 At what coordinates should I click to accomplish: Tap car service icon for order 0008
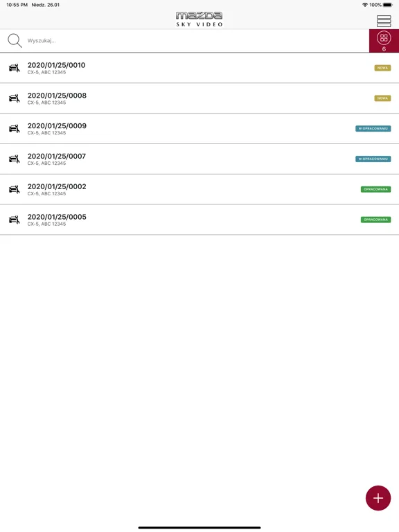click(x=15, y=98)
